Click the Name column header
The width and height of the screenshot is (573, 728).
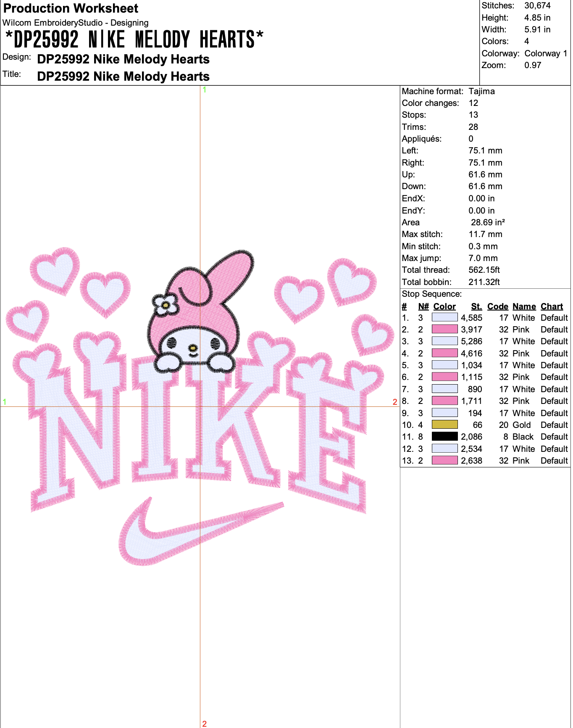coord(524,306)
